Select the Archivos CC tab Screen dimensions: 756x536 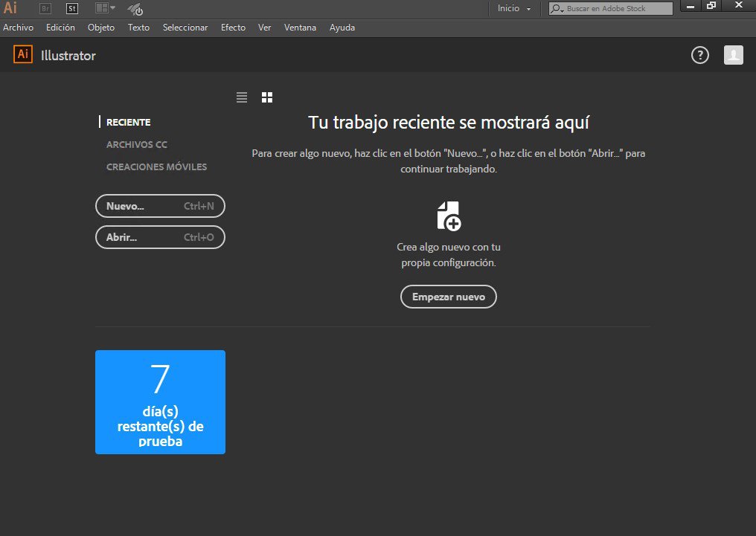(x=136, y=144)
